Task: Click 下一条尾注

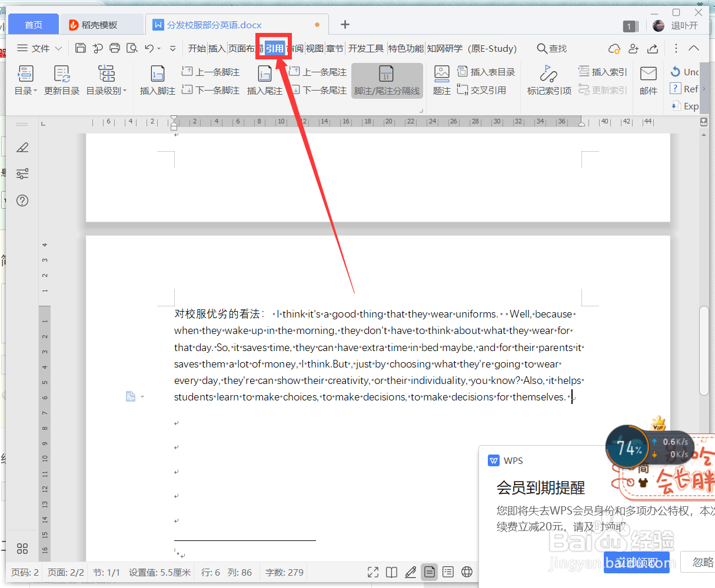Action: click(x=318, y=90)
